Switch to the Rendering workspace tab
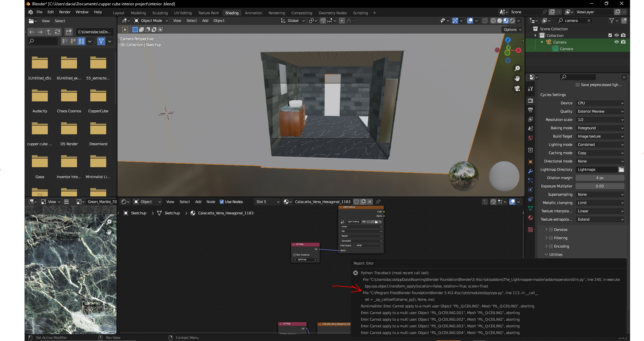 pyautogui.click(x=277, y=13)
